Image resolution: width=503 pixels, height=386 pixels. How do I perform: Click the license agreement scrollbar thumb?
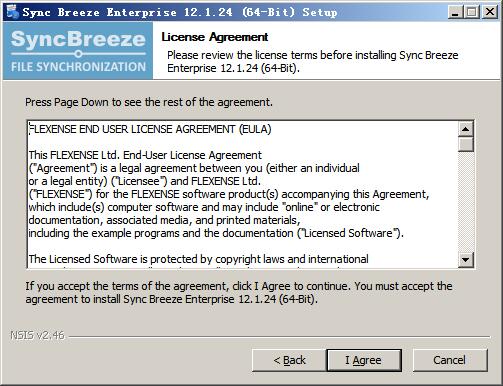pyautogui.click(x=466, y=144)
